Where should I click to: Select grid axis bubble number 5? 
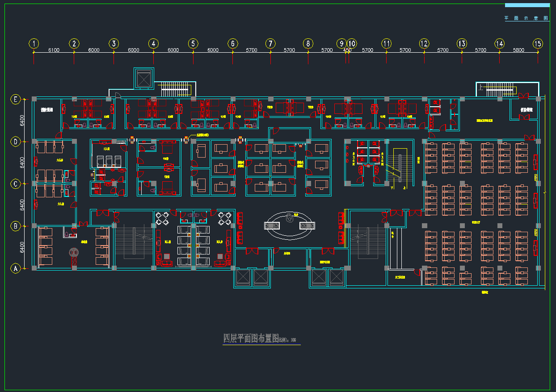tap(193, 43)
